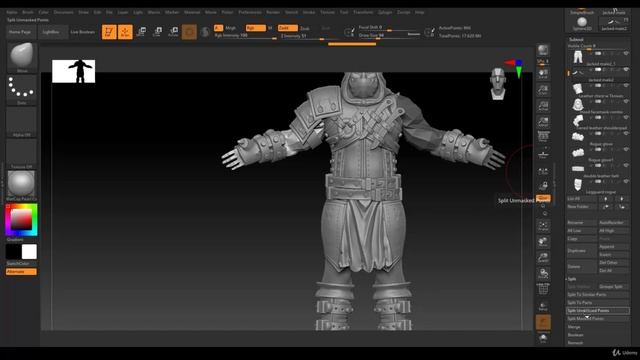Open the Preferences menu
This screenshot has width=640, height=360.
coord(250,12)
